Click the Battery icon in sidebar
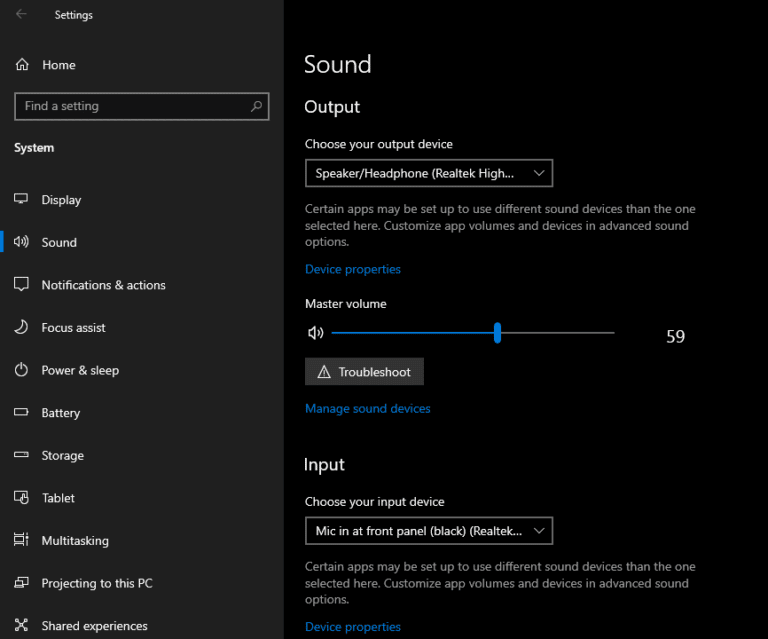Screen dimensions: 768x639 click(21, 413)
